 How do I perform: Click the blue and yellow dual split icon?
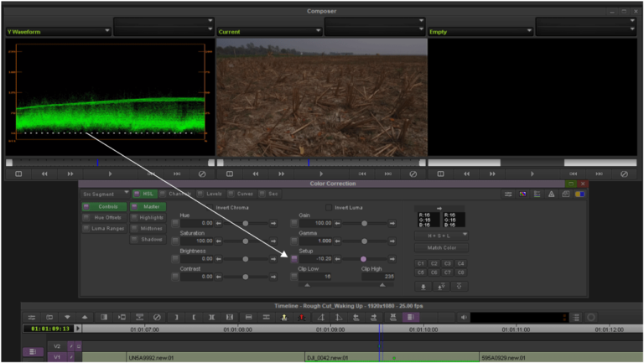580,194
